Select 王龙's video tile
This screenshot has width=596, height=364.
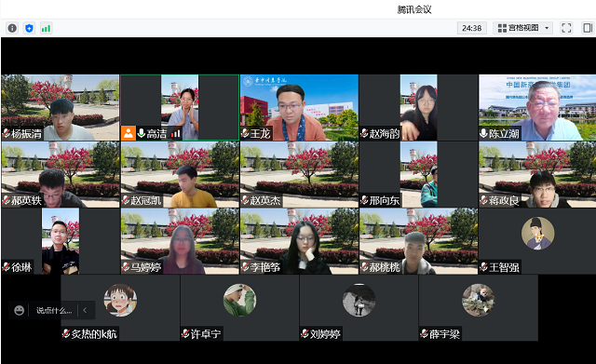coord(299,108)
